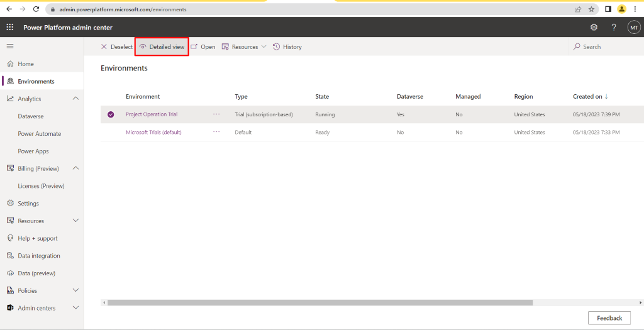The width and height of the screenshot is (644, 330).
Task: Open the settings gear in the header
Action: (x=594, y=28)
